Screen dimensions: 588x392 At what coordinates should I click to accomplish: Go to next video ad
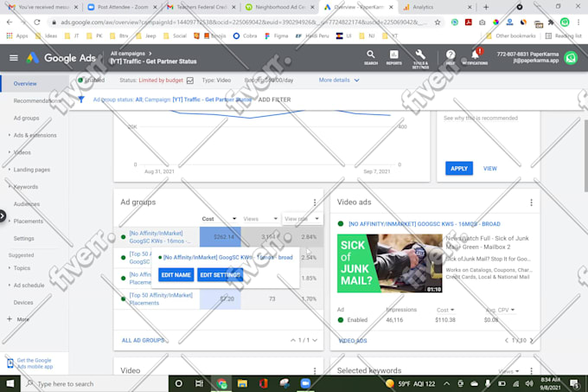532,341
